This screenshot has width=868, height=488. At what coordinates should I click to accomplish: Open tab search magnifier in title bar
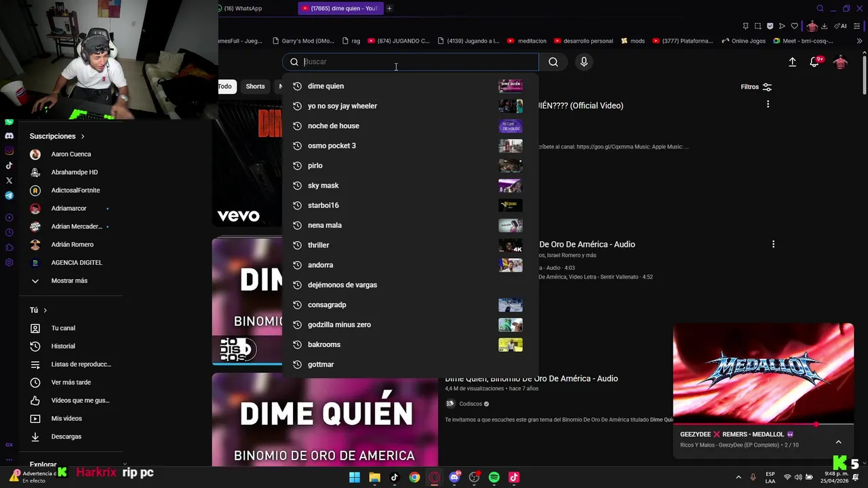pyautogui.click(x=820, y=8)
